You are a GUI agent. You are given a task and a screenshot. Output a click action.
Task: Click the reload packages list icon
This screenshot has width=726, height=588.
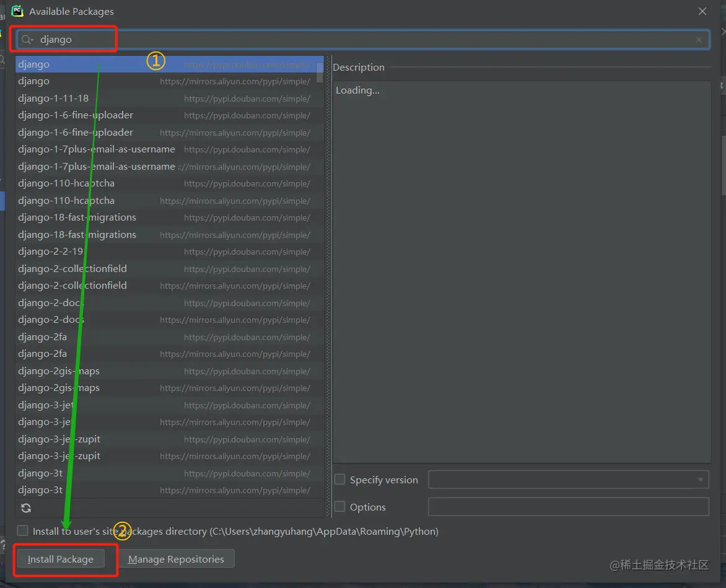click(26, 508)
